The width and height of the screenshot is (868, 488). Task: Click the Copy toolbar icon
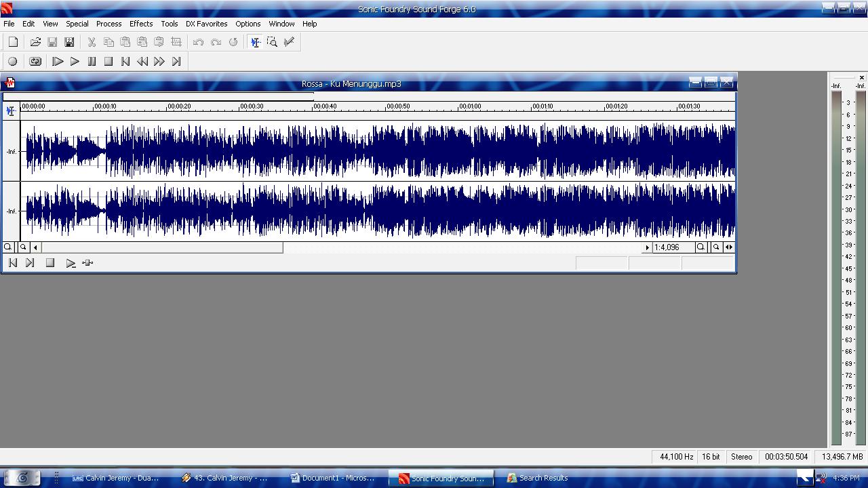click(108, 42)
